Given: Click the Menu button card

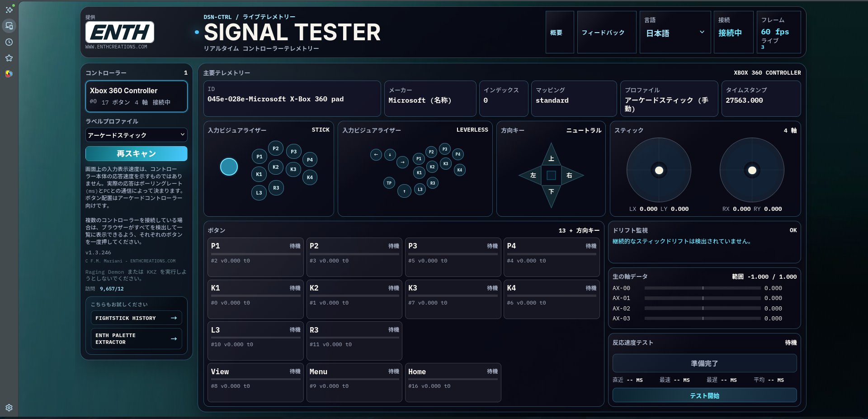Looking at the screenshot, I should [x=354, y=382].
